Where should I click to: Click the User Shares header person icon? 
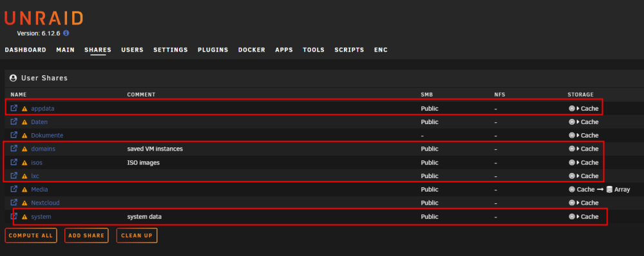13,78
